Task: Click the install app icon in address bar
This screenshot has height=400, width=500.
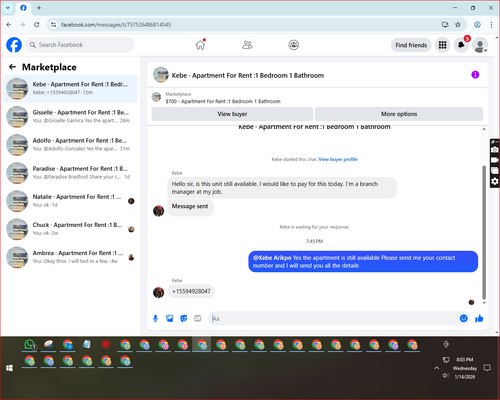Action: (445, 25)
